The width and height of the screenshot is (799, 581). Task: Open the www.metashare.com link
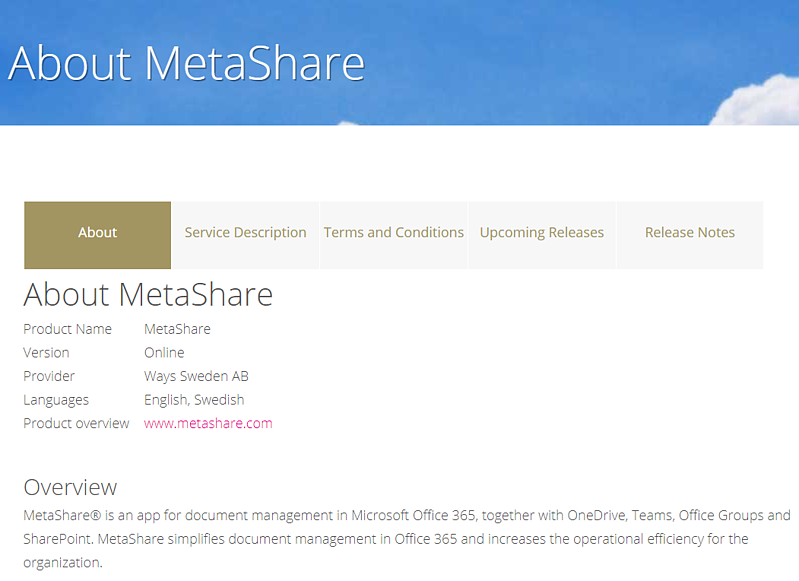(208, 423)
